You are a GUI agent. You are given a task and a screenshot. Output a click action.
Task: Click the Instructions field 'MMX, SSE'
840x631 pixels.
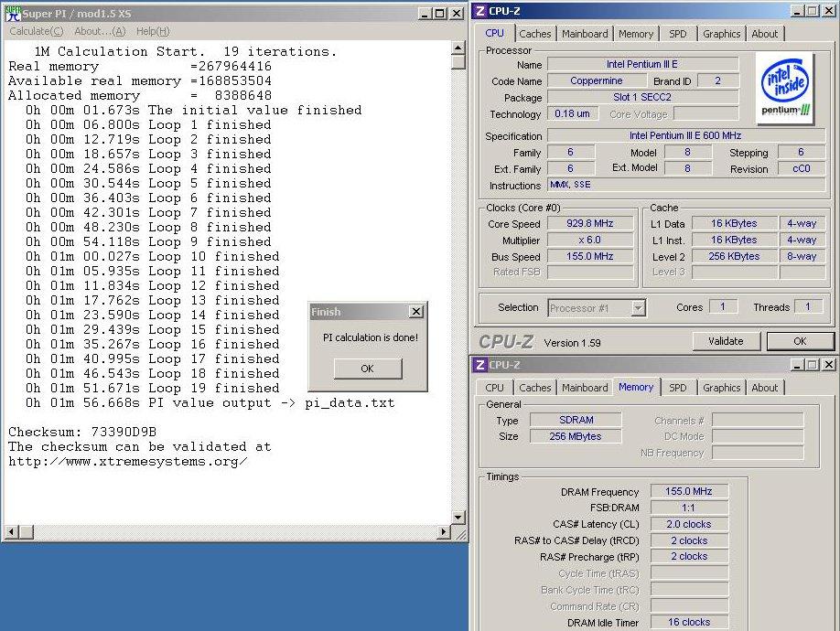point(685,185)
